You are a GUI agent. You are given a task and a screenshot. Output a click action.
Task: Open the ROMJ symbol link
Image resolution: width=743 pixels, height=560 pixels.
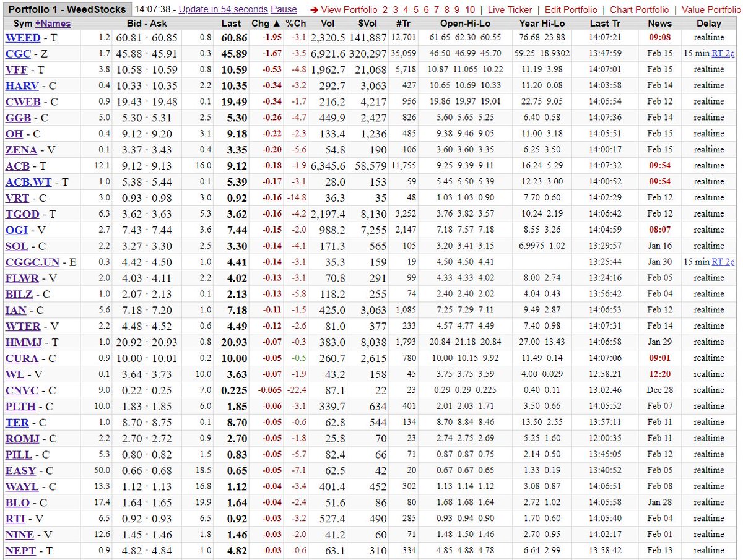22,439
